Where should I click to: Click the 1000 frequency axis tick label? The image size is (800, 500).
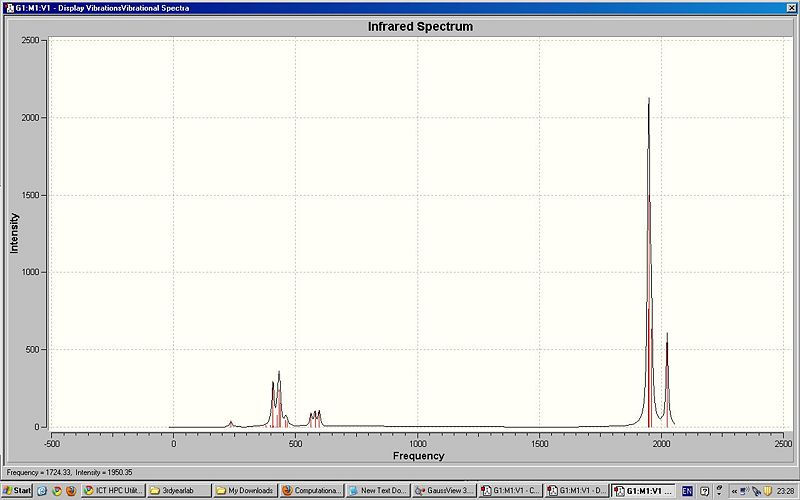[x=418, y=444]
